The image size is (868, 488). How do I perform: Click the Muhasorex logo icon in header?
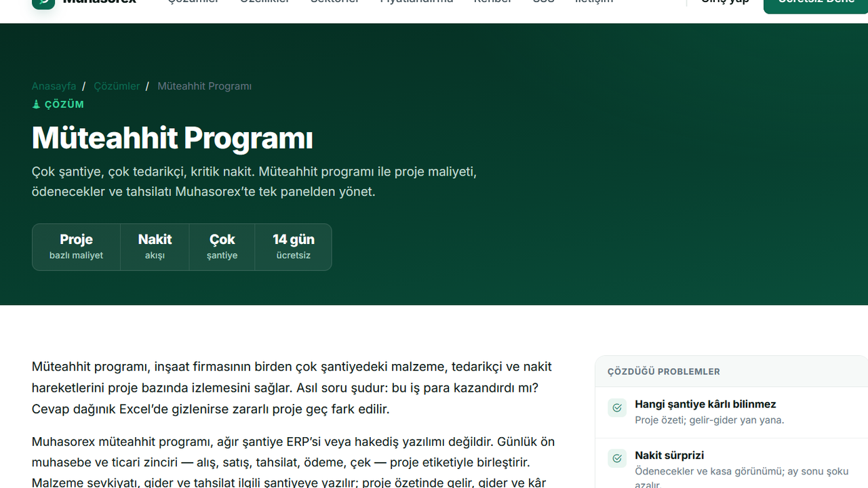coord(43,3)
